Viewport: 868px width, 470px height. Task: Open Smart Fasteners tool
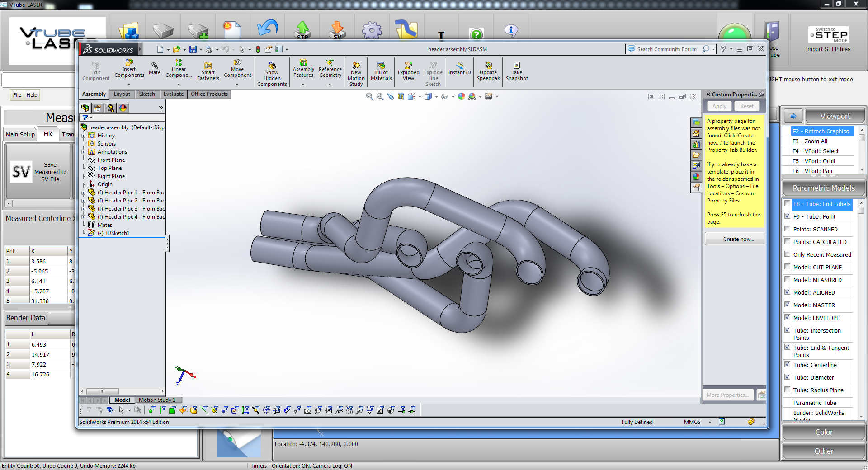(208, 66)
